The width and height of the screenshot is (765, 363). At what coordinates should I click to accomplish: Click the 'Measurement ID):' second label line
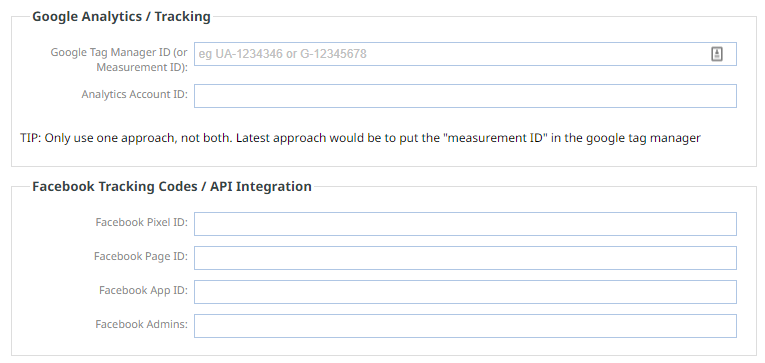click(142, 67)
